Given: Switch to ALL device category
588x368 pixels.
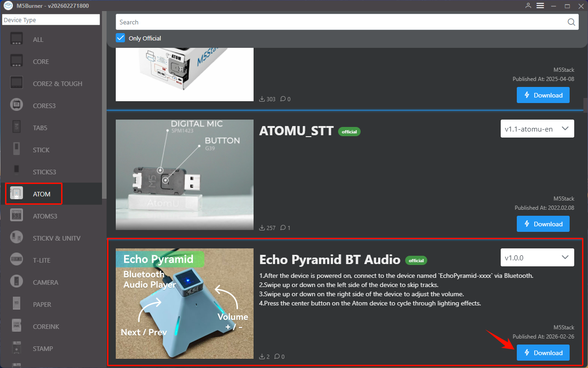Looking at the screenshot, I should click(38, 40).
